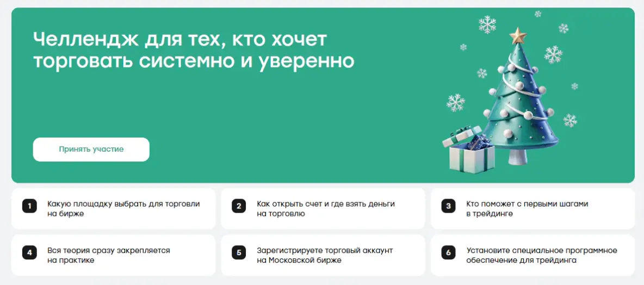Open 'Установите специальное программное обеспечение' card
The image size is (644, 285).
(532, 255)
